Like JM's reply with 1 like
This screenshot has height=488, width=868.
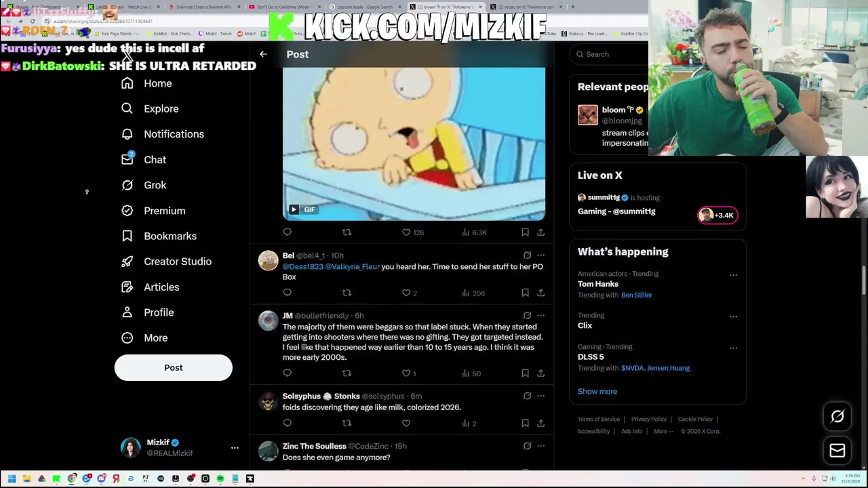coord(409,373)
